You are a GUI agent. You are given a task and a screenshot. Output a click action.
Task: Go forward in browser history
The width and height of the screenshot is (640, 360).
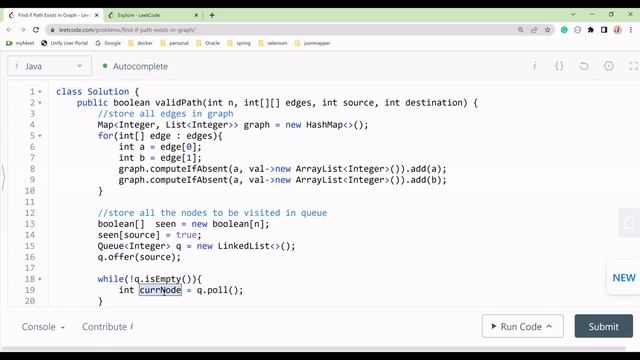(x=22, y=30)
